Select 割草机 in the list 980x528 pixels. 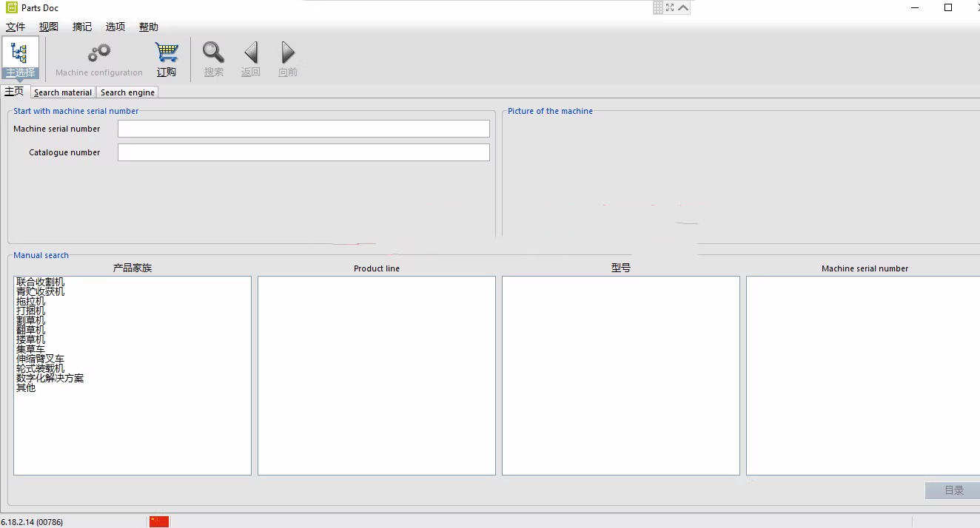(x=30, y=320)
